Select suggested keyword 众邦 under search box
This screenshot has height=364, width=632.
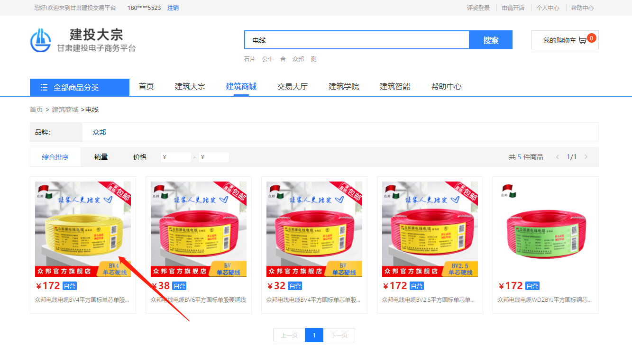pyautogui.click(x=298, y=59)
